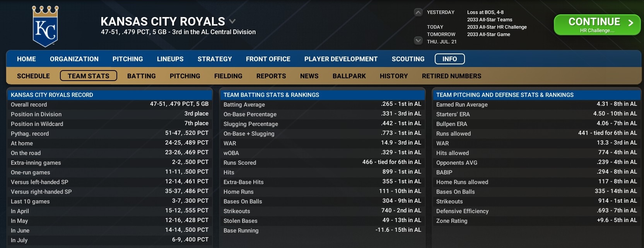
Task: Expand the Kansas City Royals team dropdown arrow
Action: [x=232, y=21]
